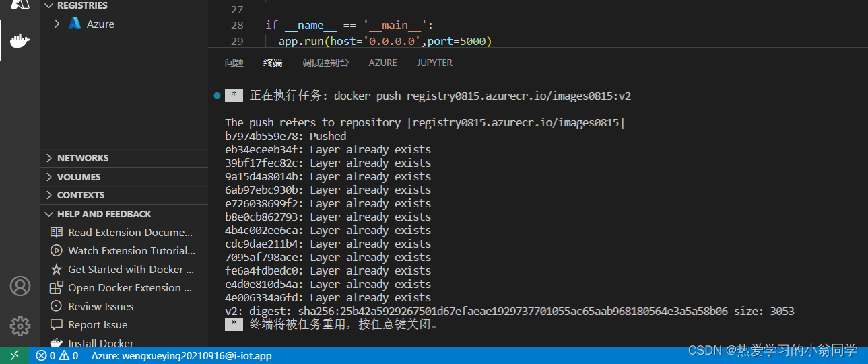
Task: Click the star icon beside Get Started with Docker
Action: 57,269
